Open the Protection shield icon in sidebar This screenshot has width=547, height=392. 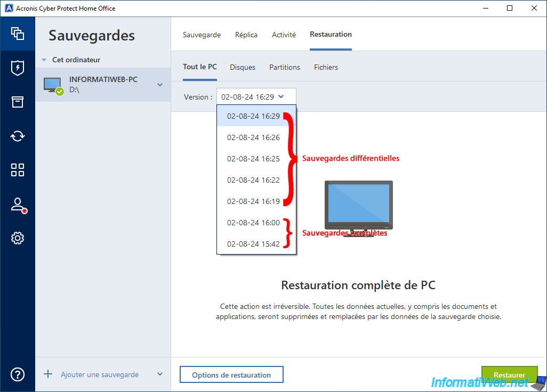[18, 68]
